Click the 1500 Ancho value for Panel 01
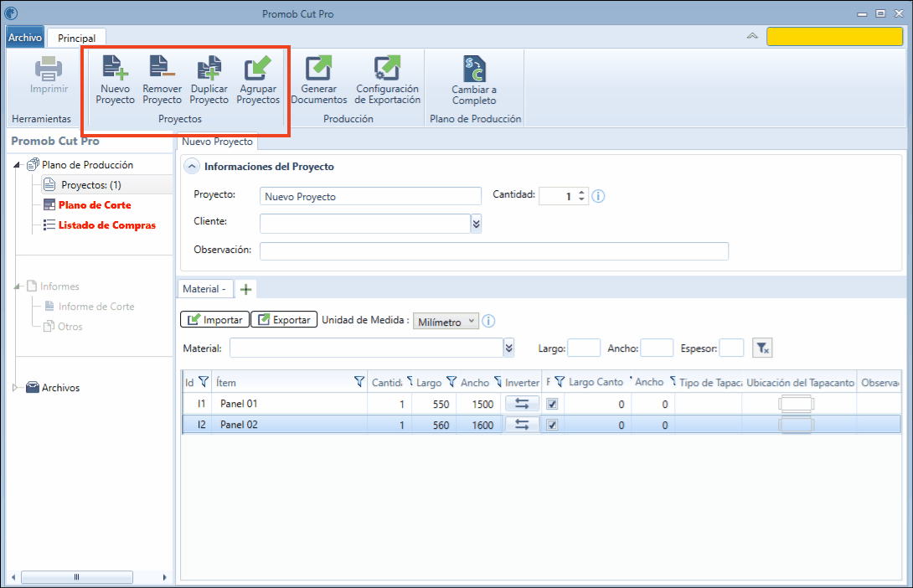The image size is (913, 588). 482,404
